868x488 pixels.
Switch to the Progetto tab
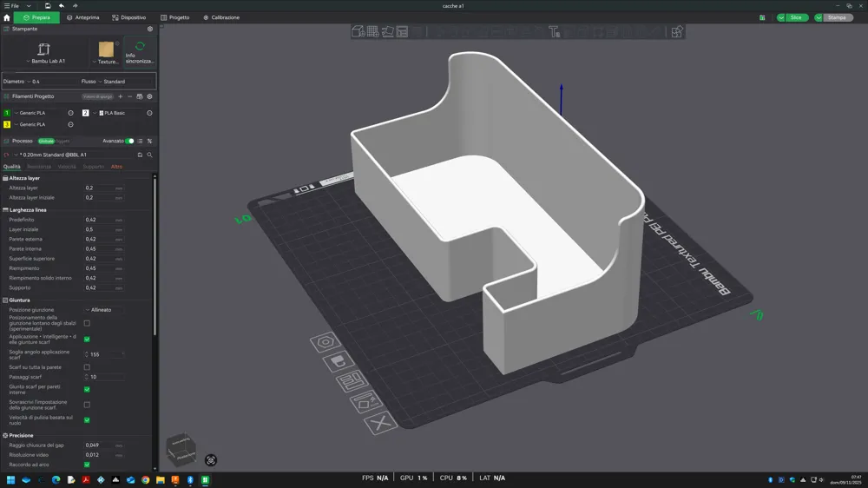175,17
